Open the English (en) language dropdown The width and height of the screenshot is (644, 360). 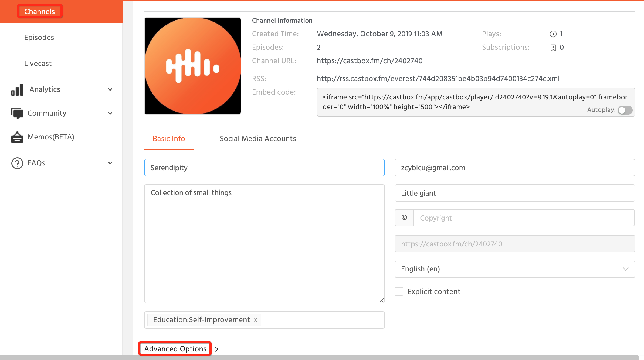click(514, 269)
